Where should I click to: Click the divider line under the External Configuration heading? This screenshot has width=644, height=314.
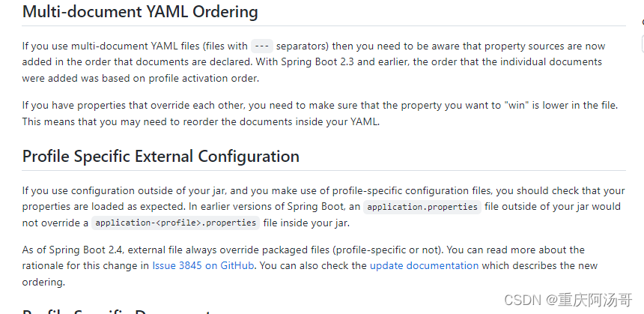323,170
